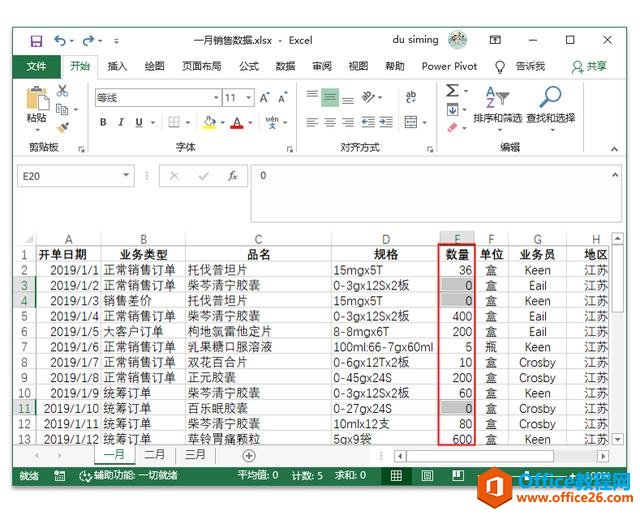This screenshot has height=515, width=640.
Task: Click the vertical scrollbar down arrow
Action: click(618, 439)
